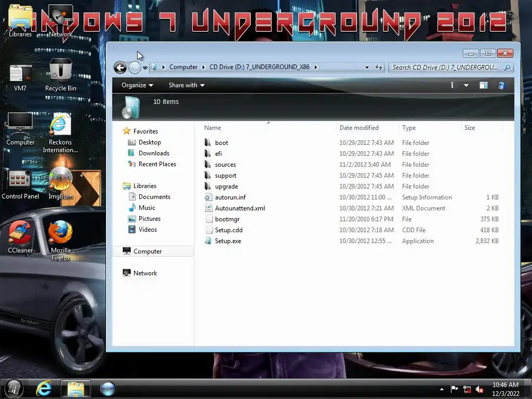532x399 pixels.
Task: Click Computer desktop icon
Action: (20, 129)
